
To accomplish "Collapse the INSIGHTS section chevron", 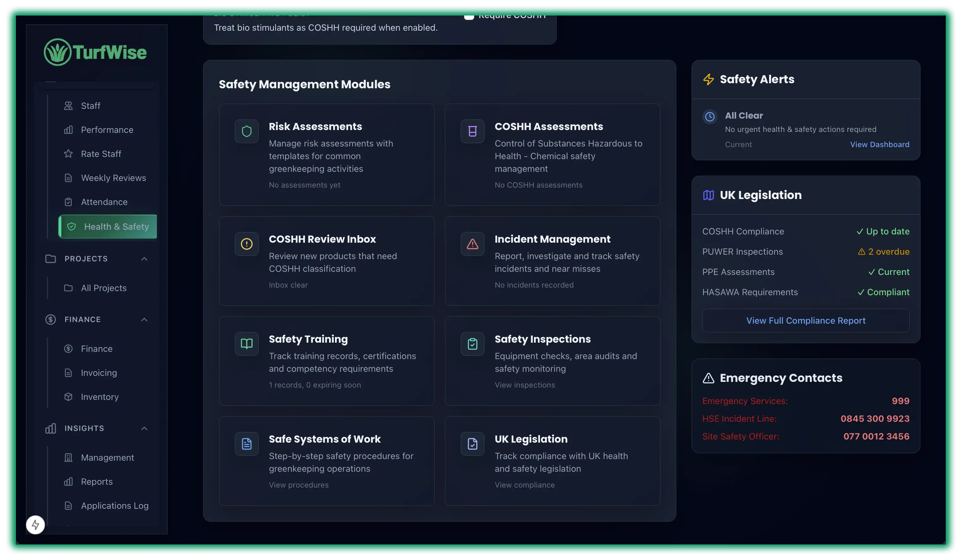I will click(144, 428).
